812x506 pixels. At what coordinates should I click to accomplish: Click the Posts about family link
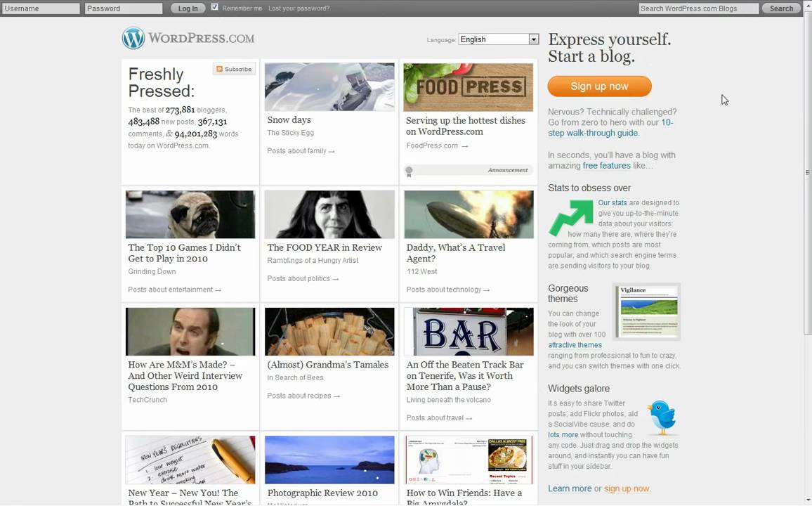(301, 151)
